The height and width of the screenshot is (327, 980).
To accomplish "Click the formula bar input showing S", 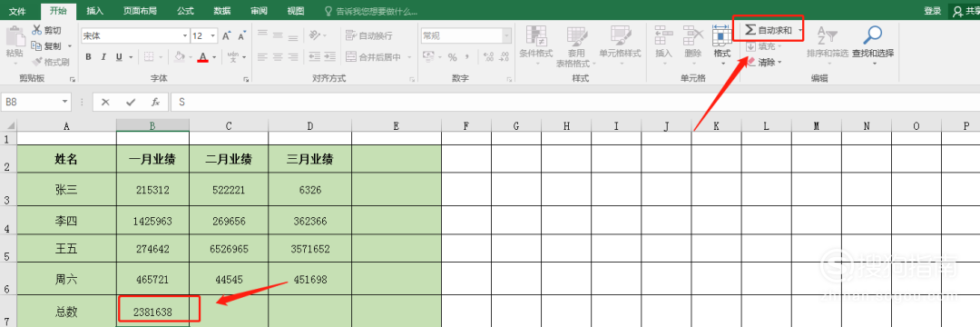I will point(575,102).
